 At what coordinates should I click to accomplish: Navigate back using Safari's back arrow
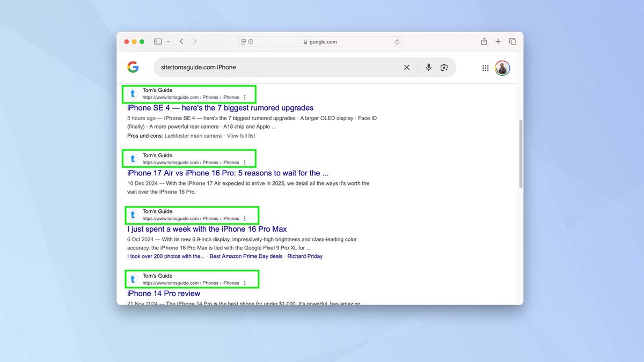pyautogui.click(x=181, y=41)
